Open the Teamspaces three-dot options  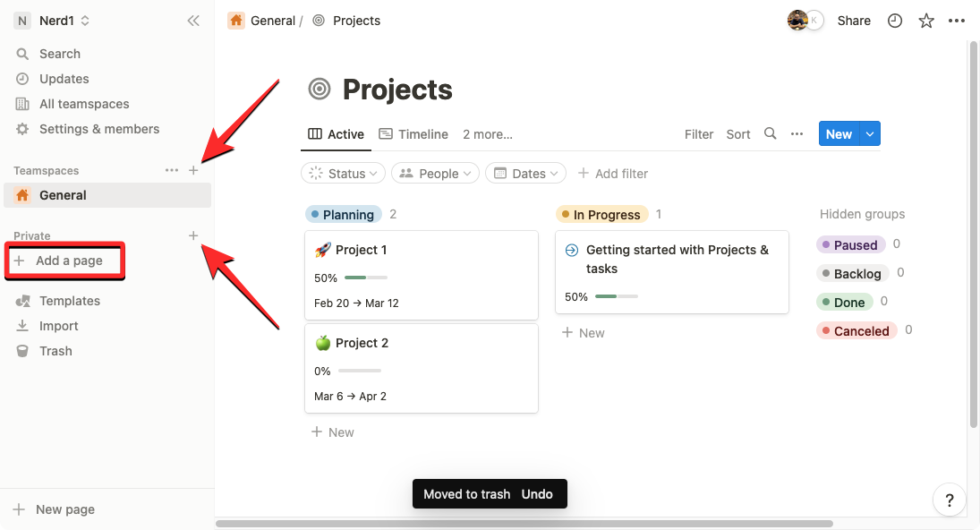click(x=172, y=170)
